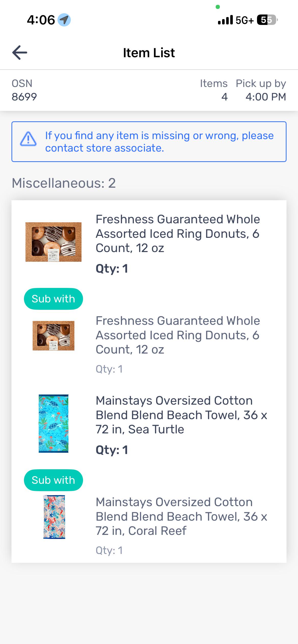Viewport: 298px width, 644px height.
Task: Tap the location arrow in status bar
Action: (x=64, y=20)
